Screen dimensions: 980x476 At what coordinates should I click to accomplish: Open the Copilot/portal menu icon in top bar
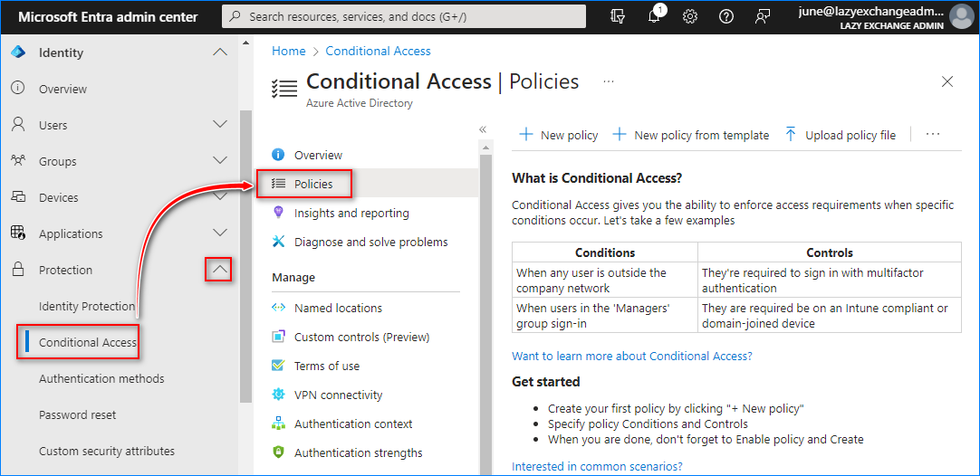[618, 17]
